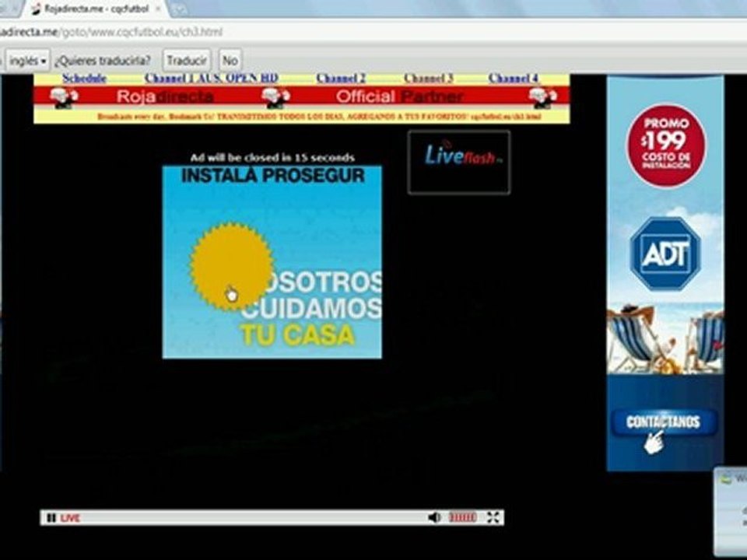Switch to Channel 3
This screenshot has height=560, width=747.
coord(428,79)
